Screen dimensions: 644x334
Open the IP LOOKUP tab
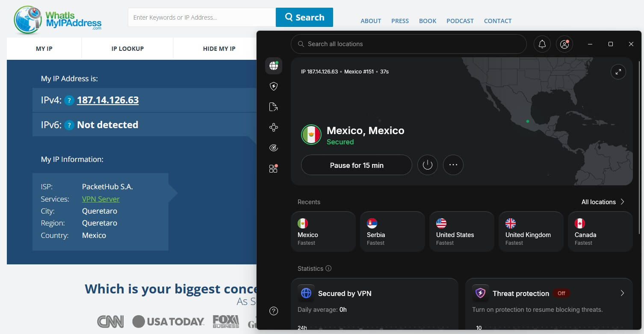pos(127,49)
